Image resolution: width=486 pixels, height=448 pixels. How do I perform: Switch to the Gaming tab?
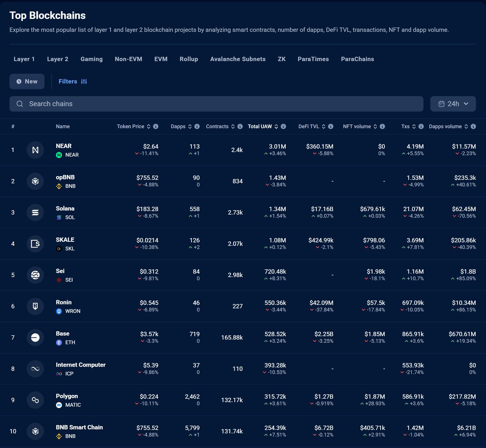[92, 59]
